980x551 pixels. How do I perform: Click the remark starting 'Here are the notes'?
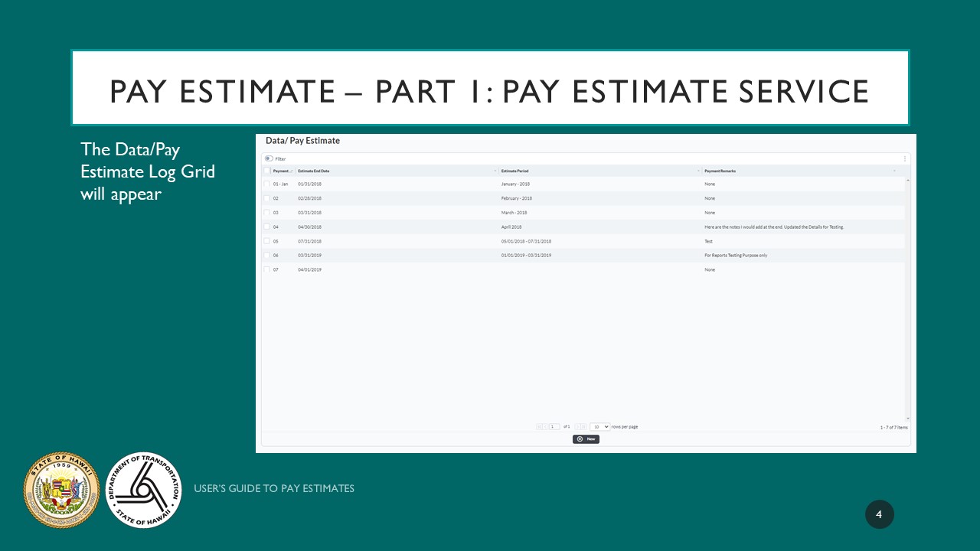tap(774, 227)
